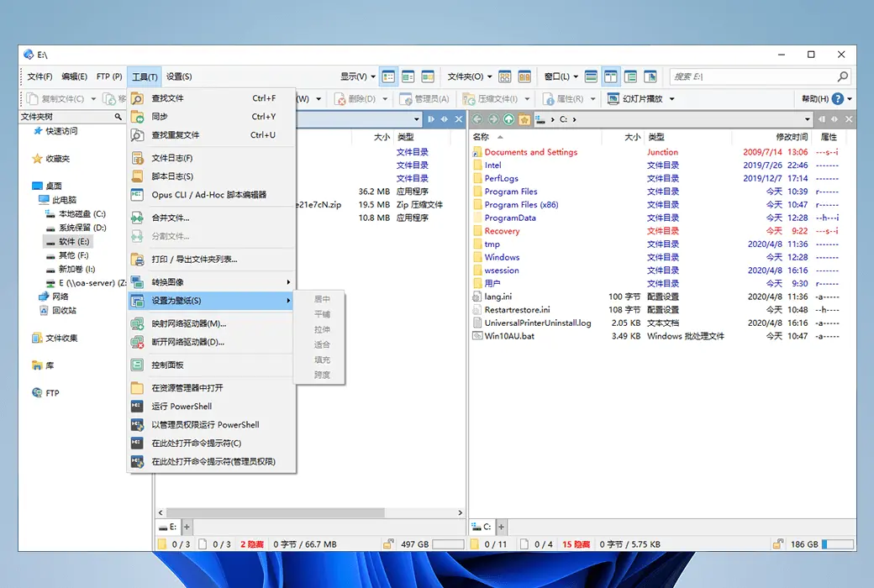Toggle the folder tree panel icon near 窗口(L)
The height and width of the screenshot is (588, 874).
click(630, 76)
